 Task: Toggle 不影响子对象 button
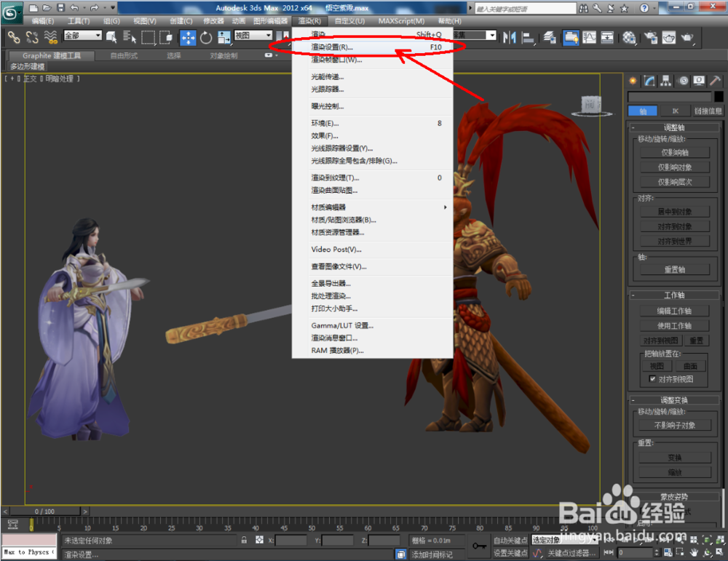pyautogui.click(x=675, y=426)
